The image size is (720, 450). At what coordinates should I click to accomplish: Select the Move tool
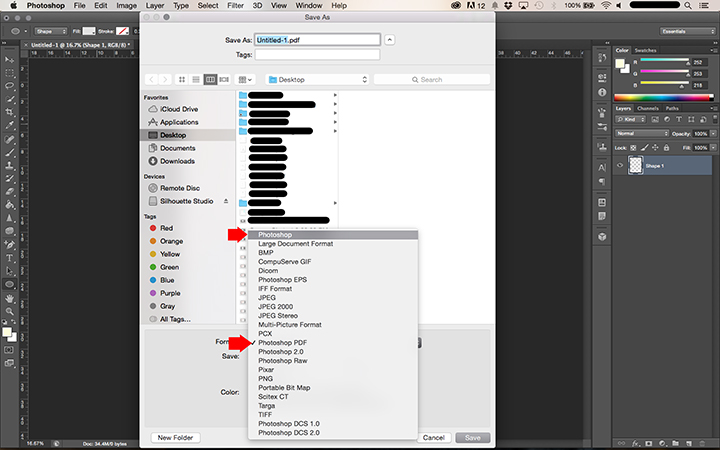(9, 60)
